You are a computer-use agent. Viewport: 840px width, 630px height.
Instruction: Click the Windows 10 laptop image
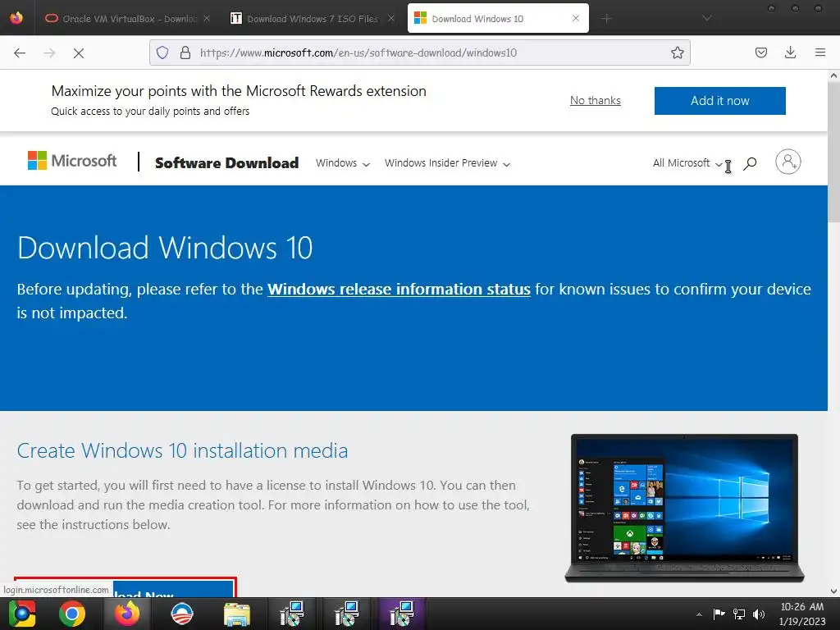684,508
